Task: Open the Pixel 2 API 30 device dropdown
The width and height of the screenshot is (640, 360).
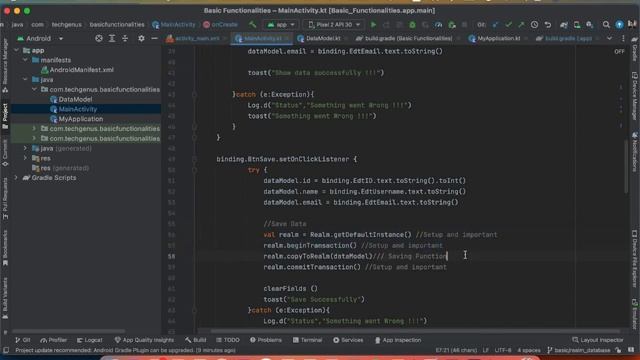Action: (334, 25)
